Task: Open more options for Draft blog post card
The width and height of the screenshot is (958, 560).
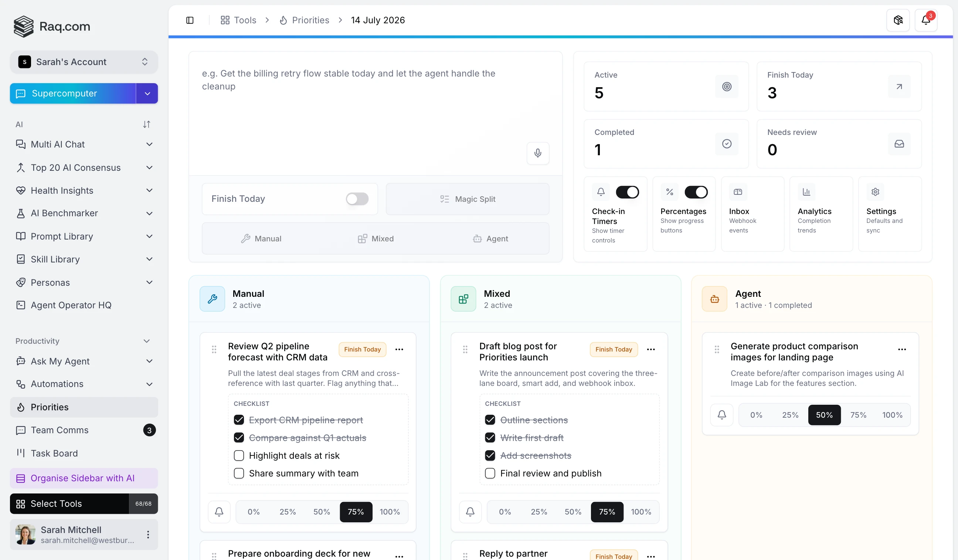Action: click(x=651, y=349)
